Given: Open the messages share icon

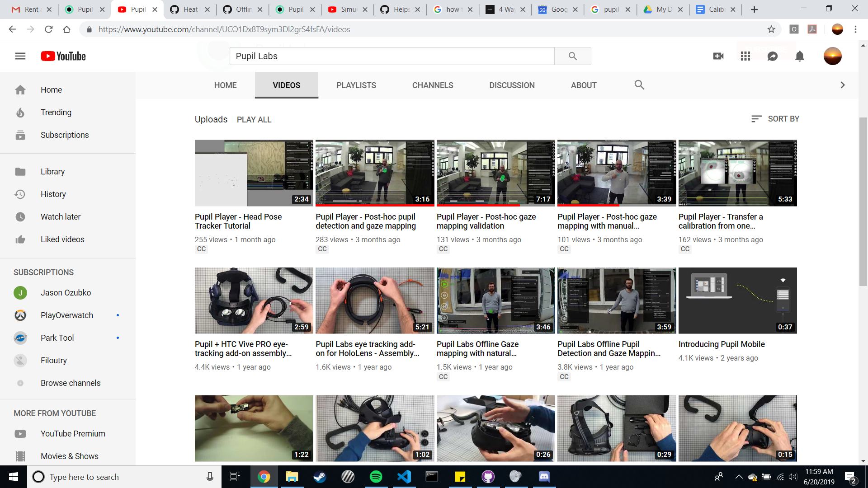Looking at the screenshot, I should [773, 56].
